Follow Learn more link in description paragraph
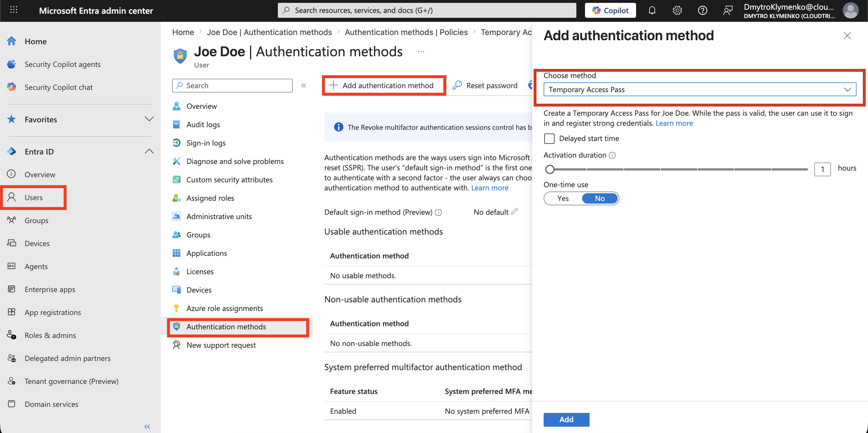Screen dimensions: 868x433 (490, 188)
